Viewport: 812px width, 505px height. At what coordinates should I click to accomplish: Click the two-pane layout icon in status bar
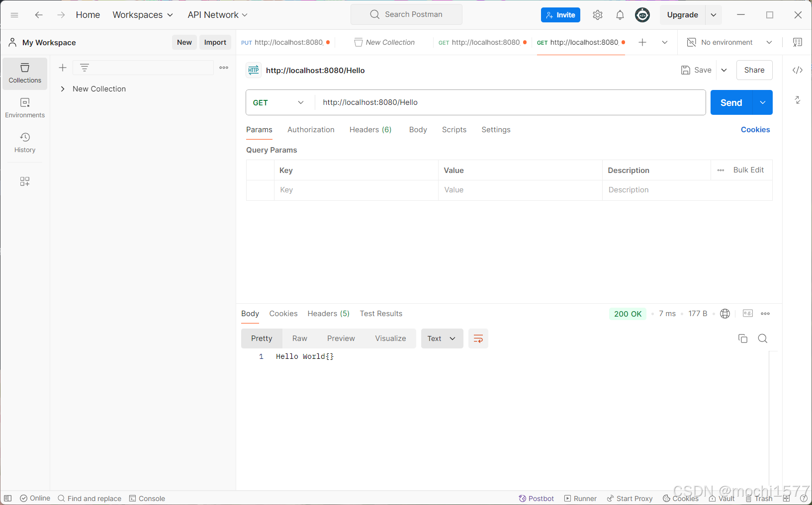click(x=786, y=498)
